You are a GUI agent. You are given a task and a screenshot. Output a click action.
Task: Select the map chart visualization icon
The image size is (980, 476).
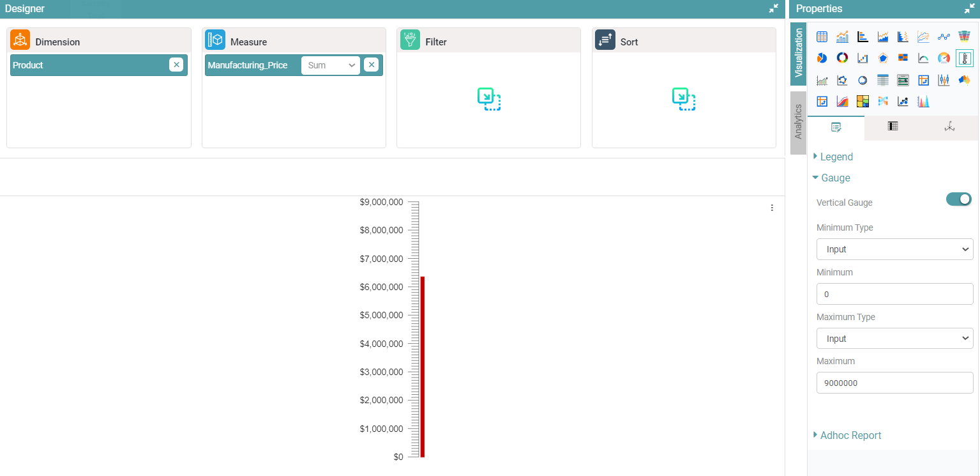point(964,80)
